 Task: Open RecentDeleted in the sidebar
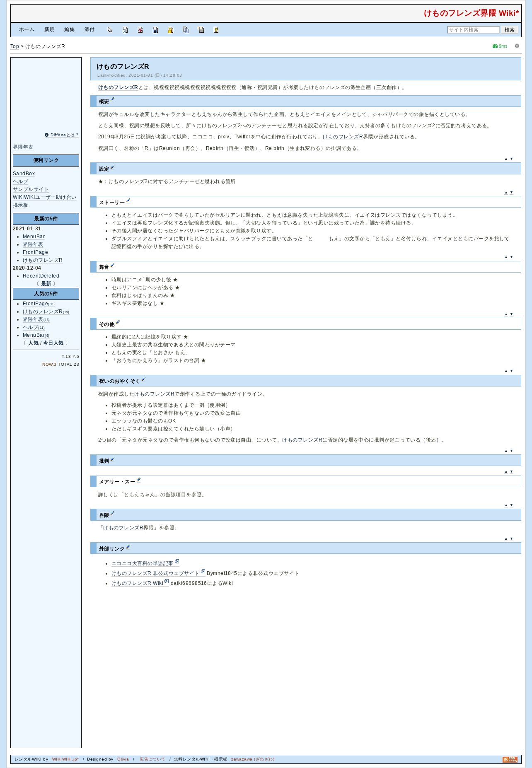(41, 276)
